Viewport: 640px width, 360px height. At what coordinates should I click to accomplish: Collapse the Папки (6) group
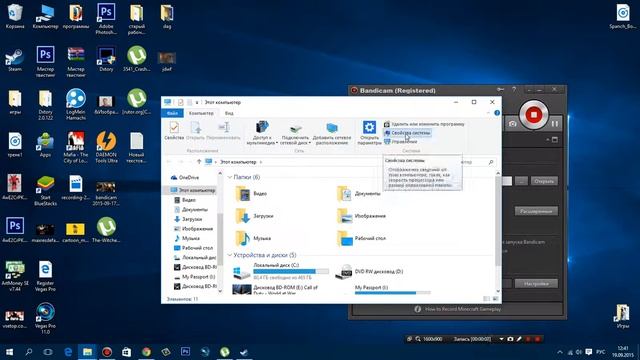230,177
